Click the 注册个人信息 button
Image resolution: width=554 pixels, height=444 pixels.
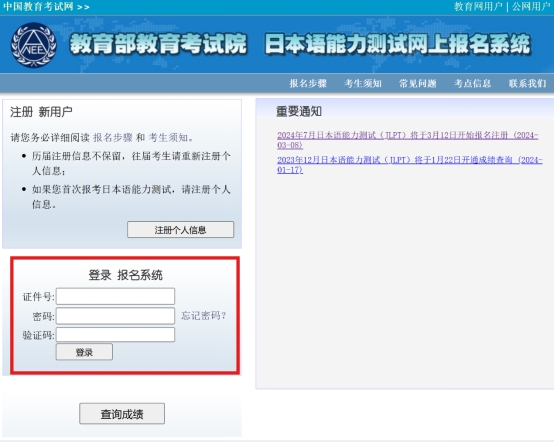pos(181,230)
